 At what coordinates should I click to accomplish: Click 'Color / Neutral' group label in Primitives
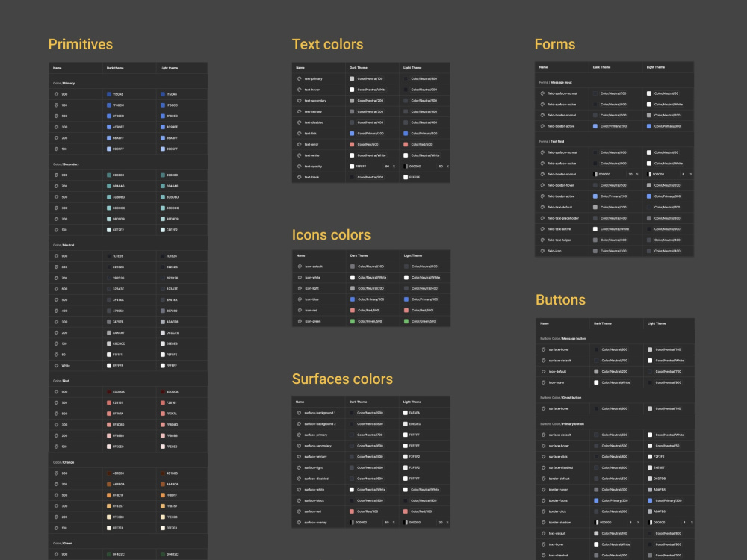coord(63,245)
